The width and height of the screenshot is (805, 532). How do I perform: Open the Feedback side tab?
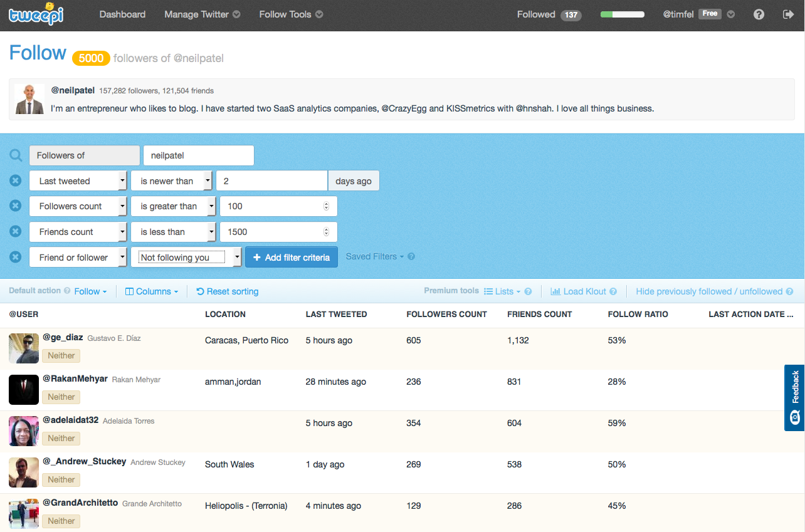(x=794, y=398)
